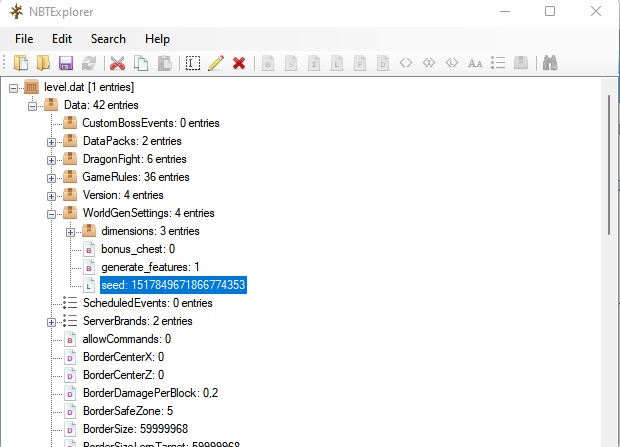This screenshot has width=620, height=447.
Task: Refresh the tree with the toolbar icon
Action: pos(89,63)
